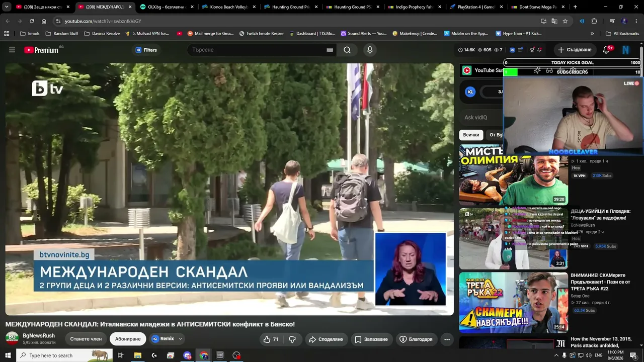Viewport: 644px width, 362px height.
Task: Open the BgNewsRush channel avatar
Action: click(x=12, y=338)
